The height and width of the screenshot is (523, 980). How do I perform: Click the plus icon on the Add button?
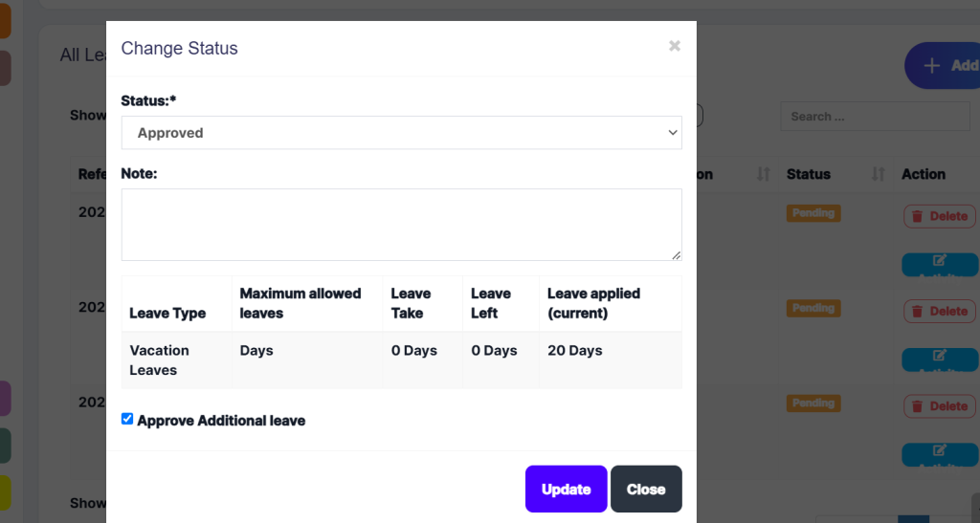pos(931,66)
